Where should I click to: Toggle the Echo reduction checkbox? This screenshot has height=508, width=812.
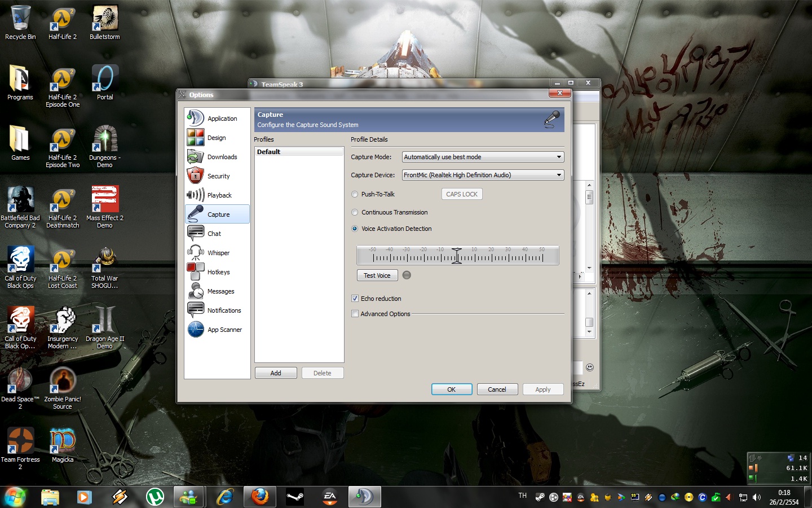(x=355, y=299)
